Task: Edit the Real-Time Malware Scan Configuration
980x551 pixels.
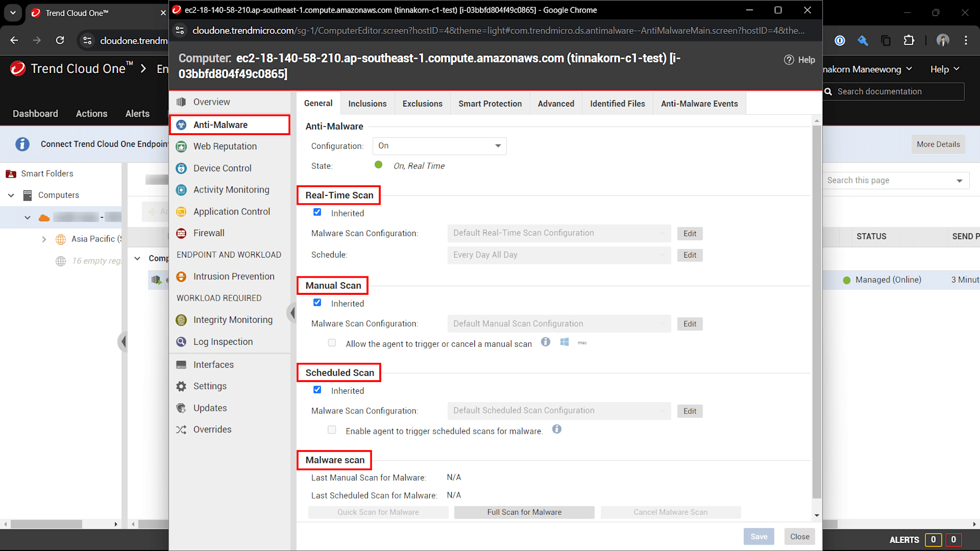Action: [x=690, y=234]
